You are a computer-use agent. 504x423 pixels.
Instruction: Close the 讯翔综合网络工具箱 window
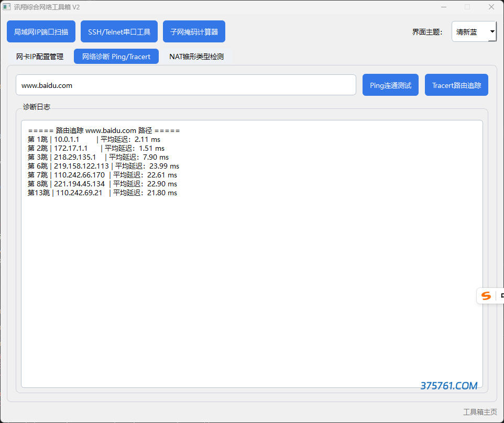[491, 7]
